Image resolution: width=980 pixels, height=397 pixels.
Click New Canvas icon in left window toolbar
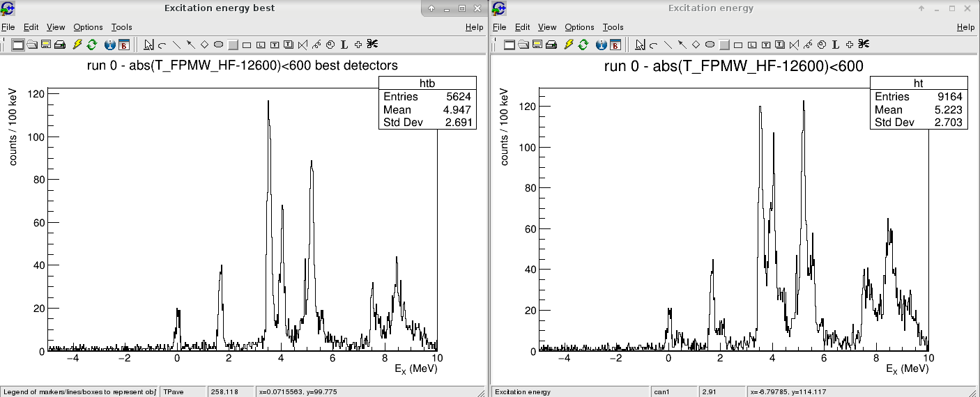18,45
